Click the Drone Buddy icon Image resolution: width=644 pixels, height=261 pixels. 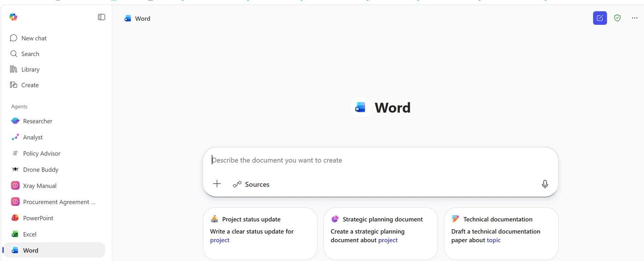pos(15,170)
